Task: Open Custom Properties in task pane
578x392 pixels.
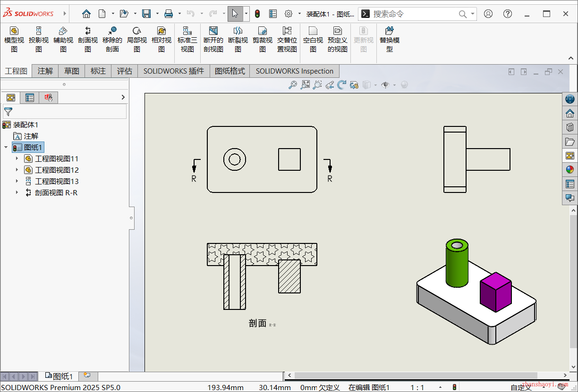Action: tap(570, 184)
